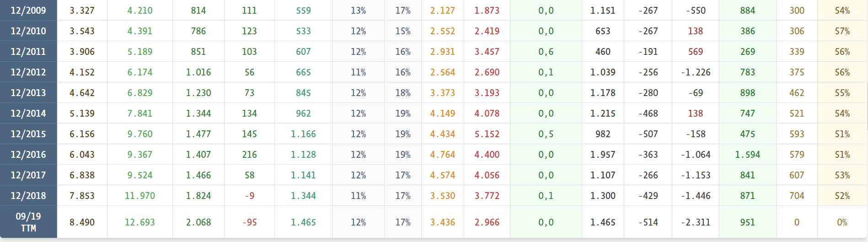Click the green 5.189 value

(x=140, y=52)
